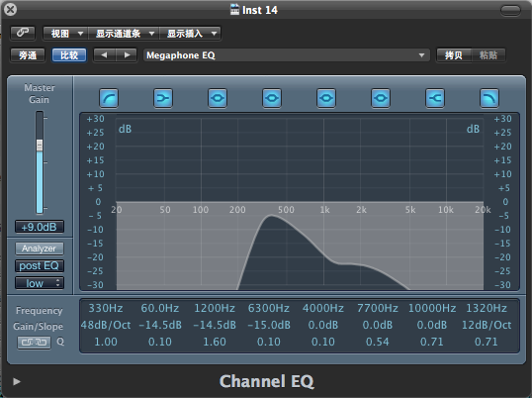The height and width of the screenshot is (398, 532).
Task: Click the 0.0dB gain under 7700Hz
Action: [378, 325]
